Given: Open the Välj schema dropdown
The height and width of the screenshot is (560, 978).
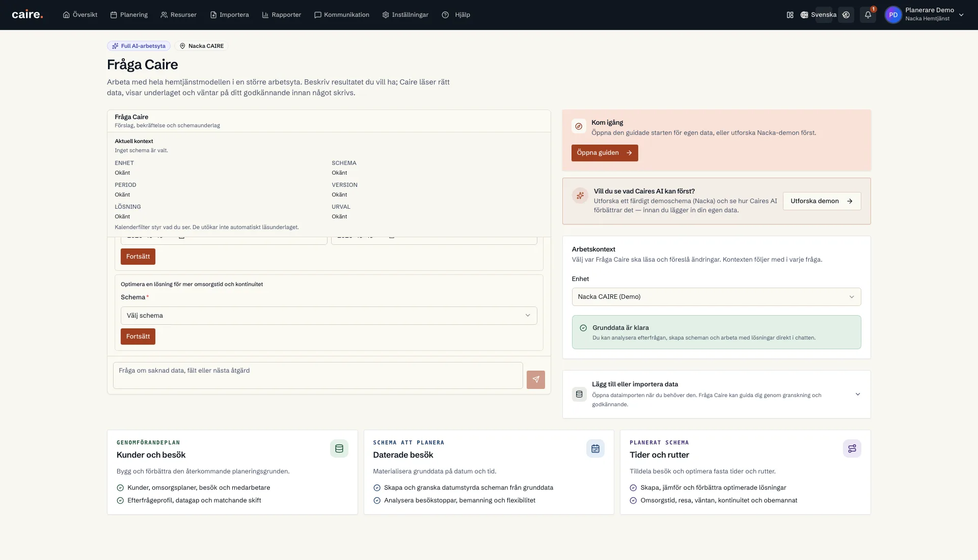Looking at the screenshot, I should click(x=329, y=316).
